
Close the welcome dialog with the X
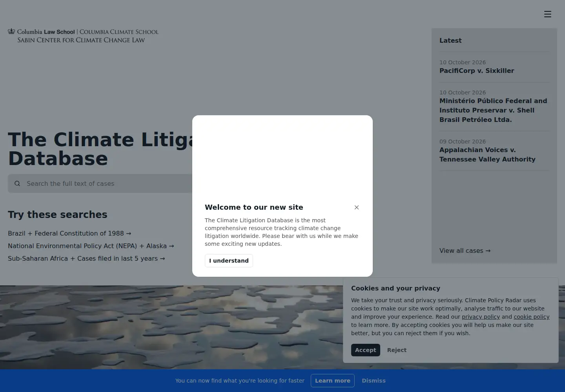tap(357, 207)
